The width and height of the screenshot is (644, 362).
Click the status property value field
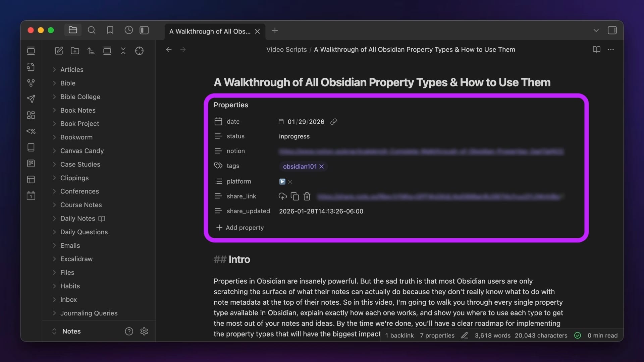point(294,136)
